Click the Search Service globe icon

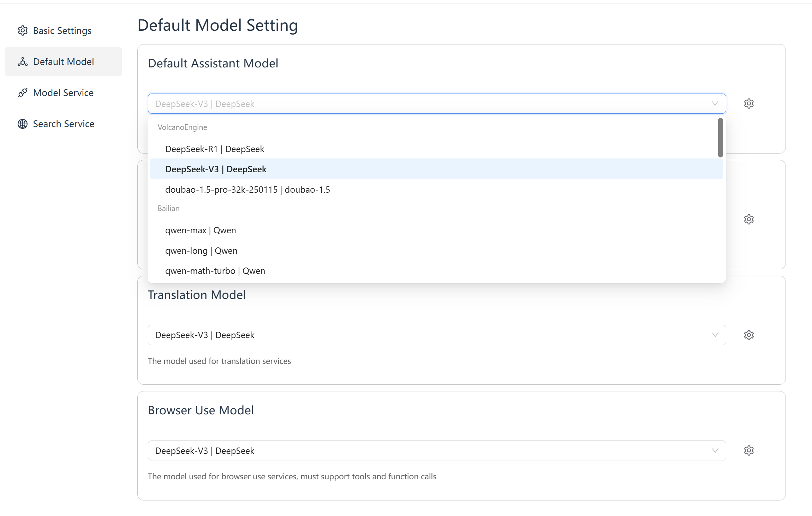pos(23,124)
